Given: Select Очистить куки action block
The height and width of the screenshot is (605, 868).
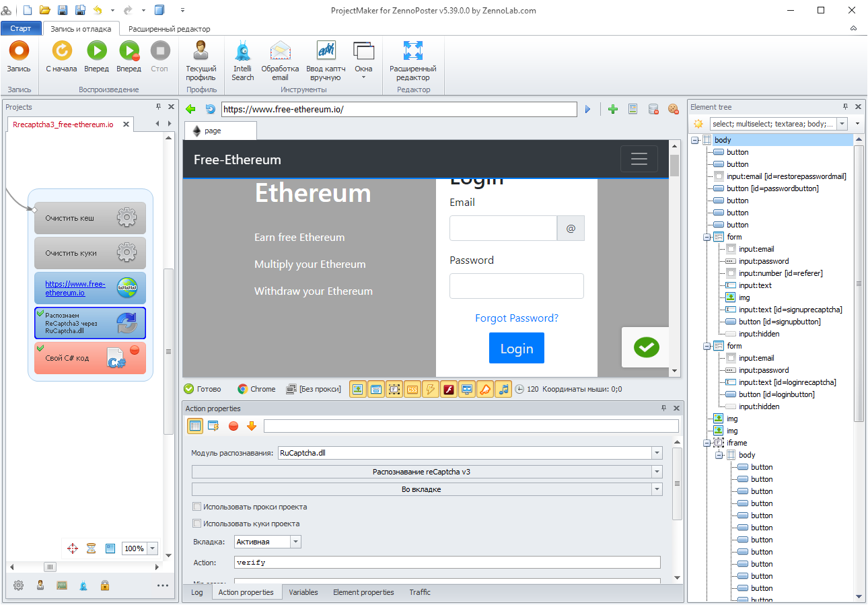Looking at the screenshot, I should (90, 253).
